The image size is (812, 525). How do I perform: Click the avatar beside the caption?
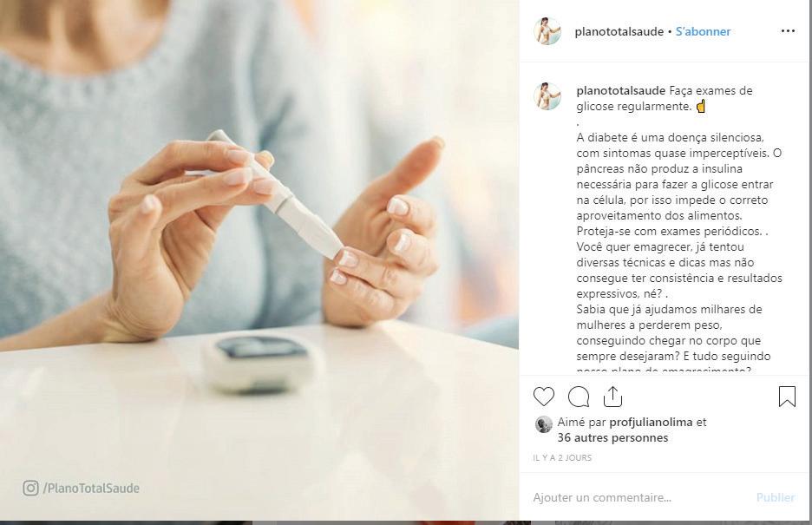[x=547, y=96]
